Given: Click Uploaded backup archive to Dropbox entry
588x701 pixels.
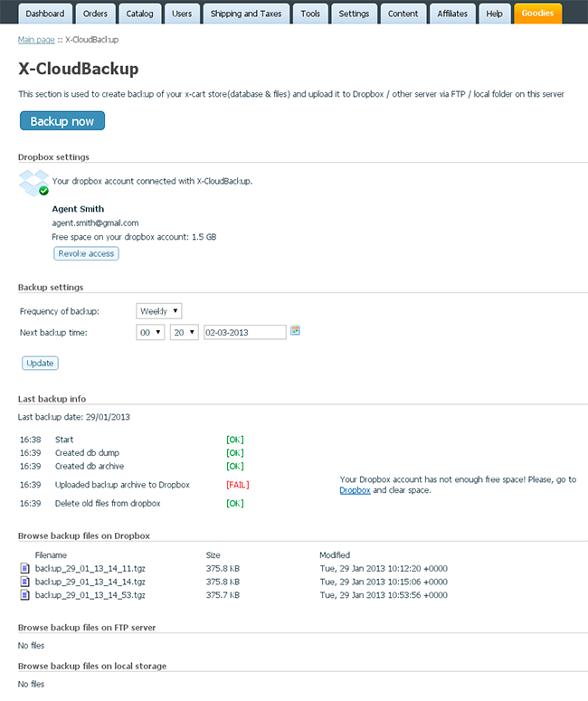Looking at the screenshot, I should tap(122, 485).
